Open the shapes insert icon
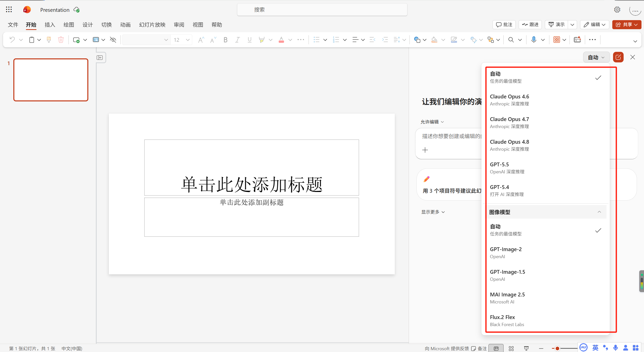The image size is (644, 352). tap(417, 40)
